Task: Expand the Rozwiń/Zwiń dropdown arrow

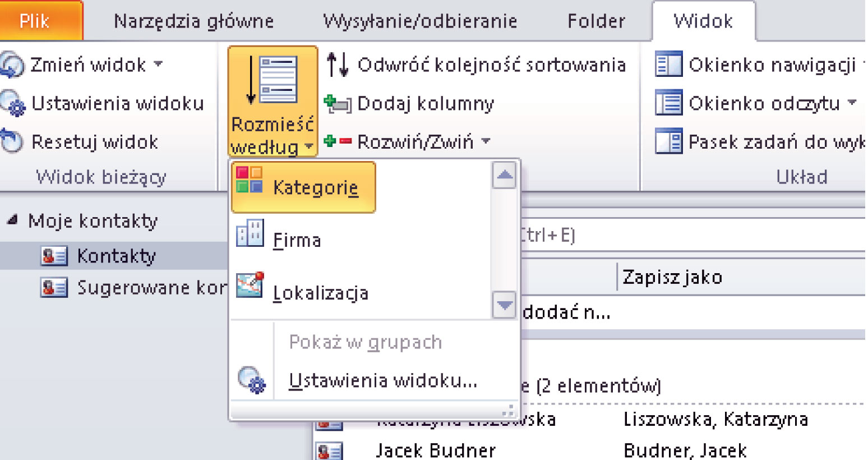Action: [x=486, y=141]
